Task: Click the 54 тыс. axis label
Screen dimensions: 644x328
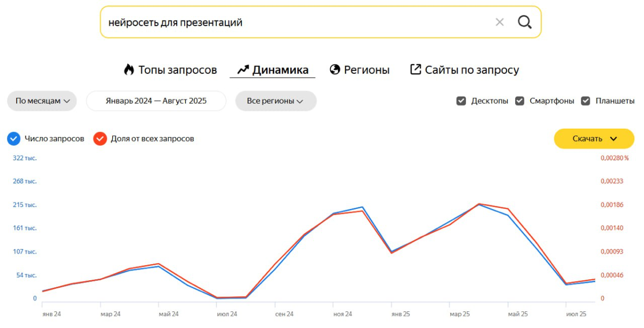Action: (27, 275)
